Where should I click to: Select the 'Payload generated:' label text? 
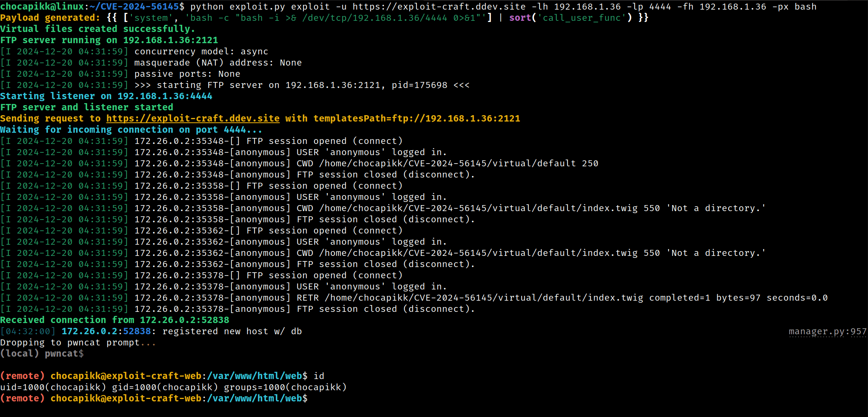(50, 18)
